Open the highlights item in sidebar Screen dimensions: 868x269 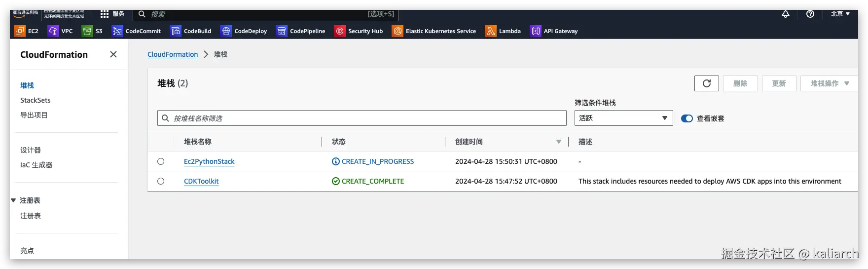click(x=27, y=251)
